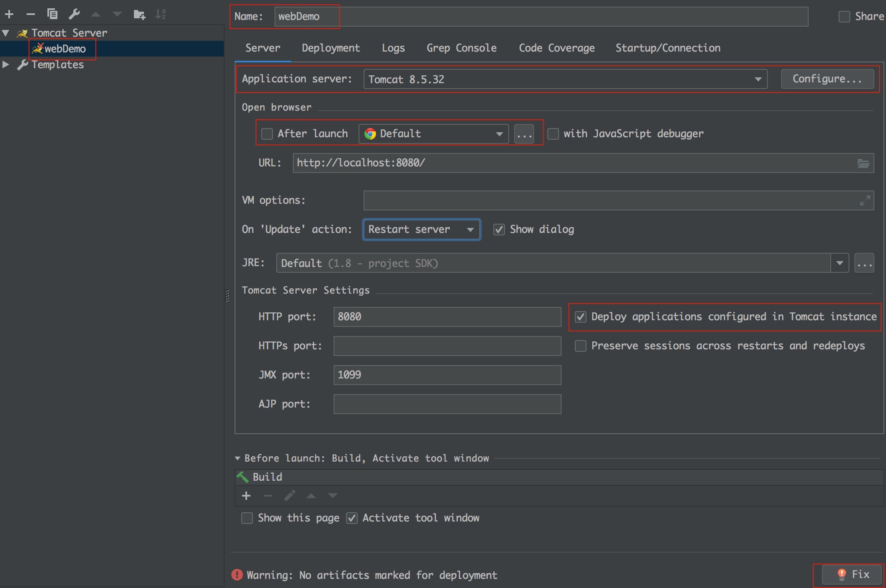Enable the with JavaScript debugger checkbox

click(553, 134)
